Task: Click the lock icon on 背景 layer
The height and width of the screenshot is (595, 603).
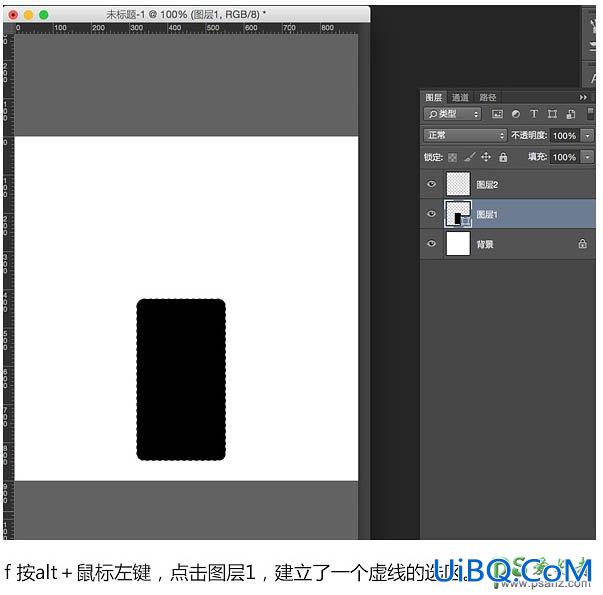Action: [x=582, y=243]
